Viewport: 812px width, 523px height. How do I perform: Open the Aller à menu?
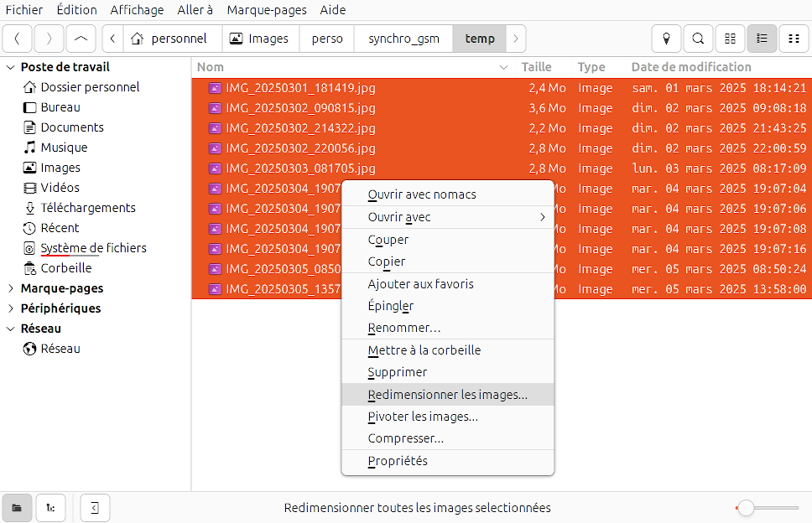[195, 10]
